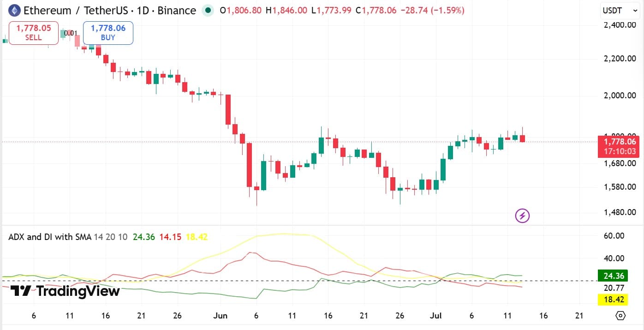Click the closing price C1,778.06 value
The width and height of the screenshot is (644, 330).
pyautogui.click(x=376, y=10)
